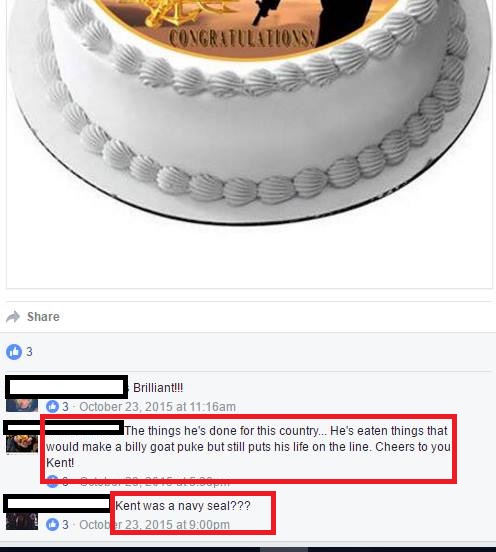
Task: Open the October 23, 2015 at 11:16am timestamp
Action: (x=157, y=407)
